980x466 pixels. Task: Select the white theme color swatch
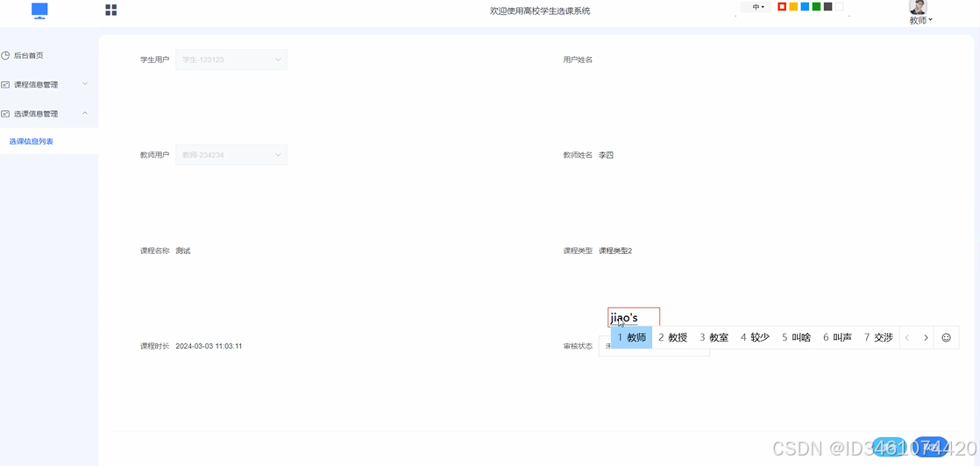click(x=840, y=7)
